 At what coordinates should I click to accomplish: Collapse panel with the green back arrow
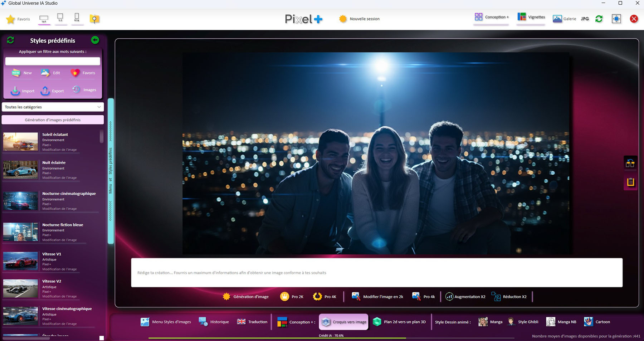click(x=95, y=40)
